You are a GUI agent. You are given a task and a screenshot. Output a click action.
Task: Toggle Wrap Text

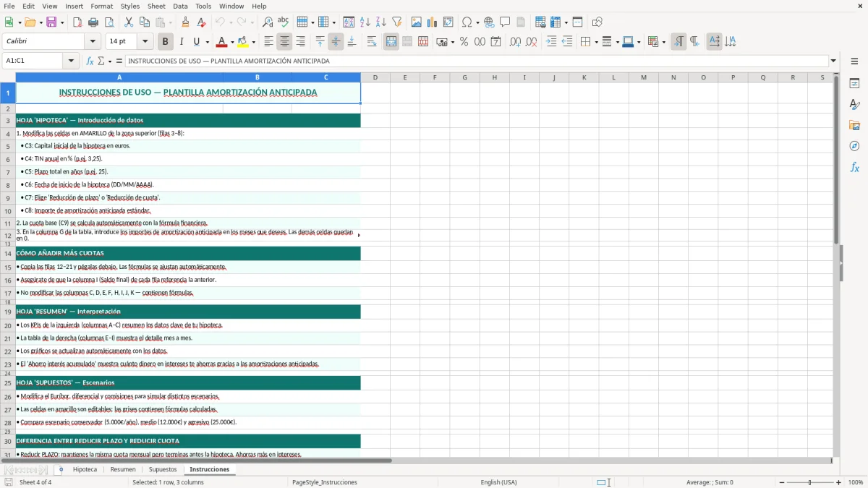pos(372,42)
